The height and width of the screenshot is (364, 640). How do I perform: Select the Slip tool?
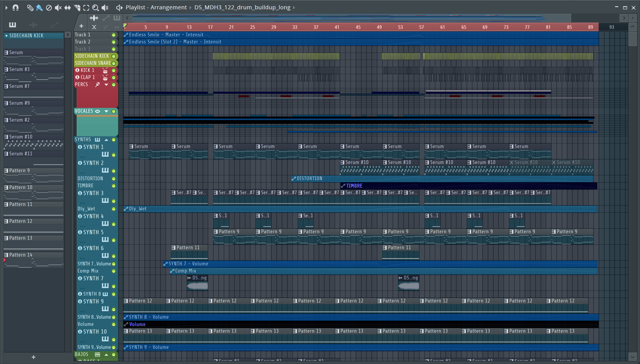point(68,8)
